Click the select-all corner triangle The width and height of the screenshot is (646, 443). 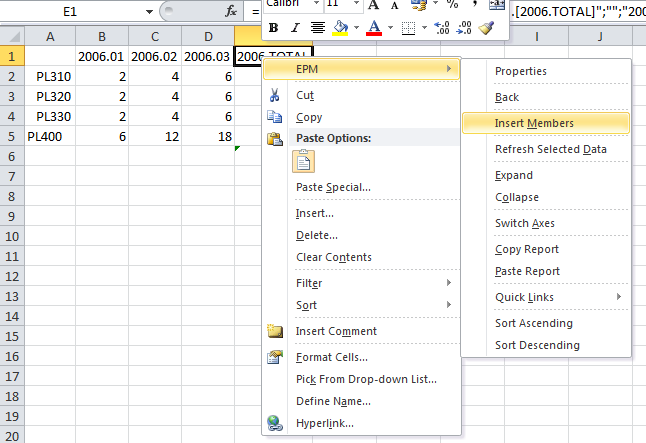[x=12, y=37]
